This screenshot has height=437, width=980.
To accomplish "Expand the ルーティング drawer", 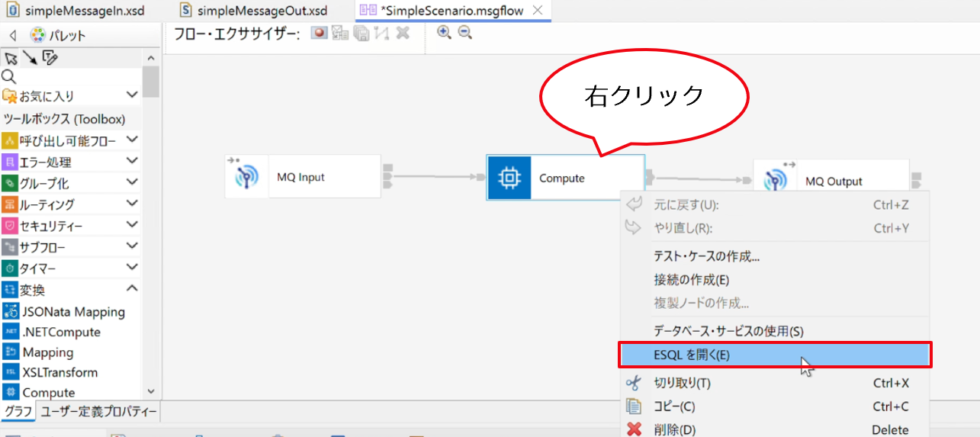I will (x=132, y=204).
